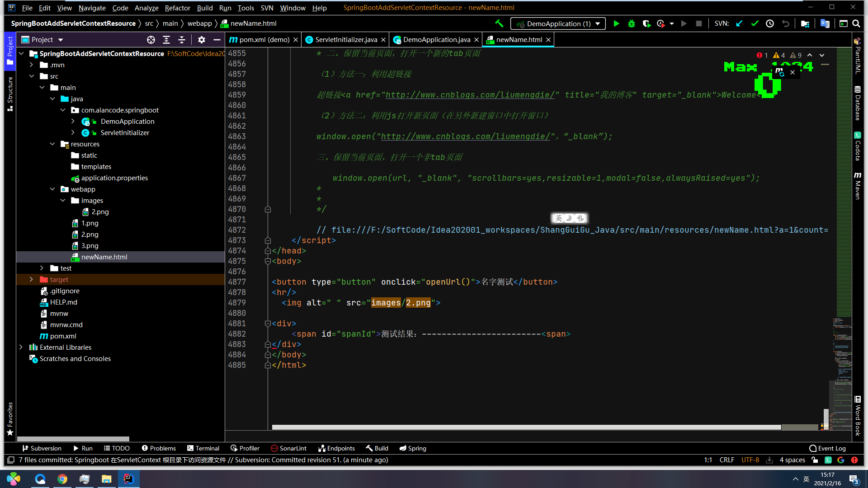Open the translate plugin icon
Screen dimensions: 868x488
pos(825,23)
